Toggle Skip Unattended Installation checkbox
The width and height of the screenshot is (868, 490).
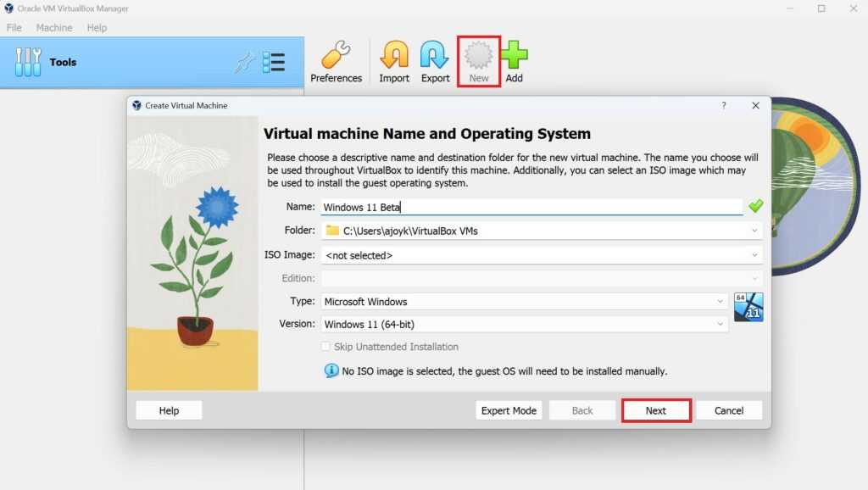point(325,347)
